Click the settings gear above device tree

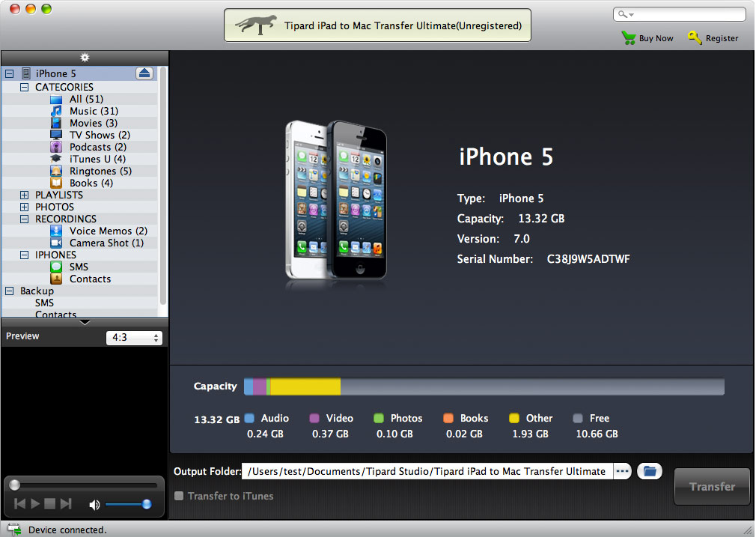[85, 58]
